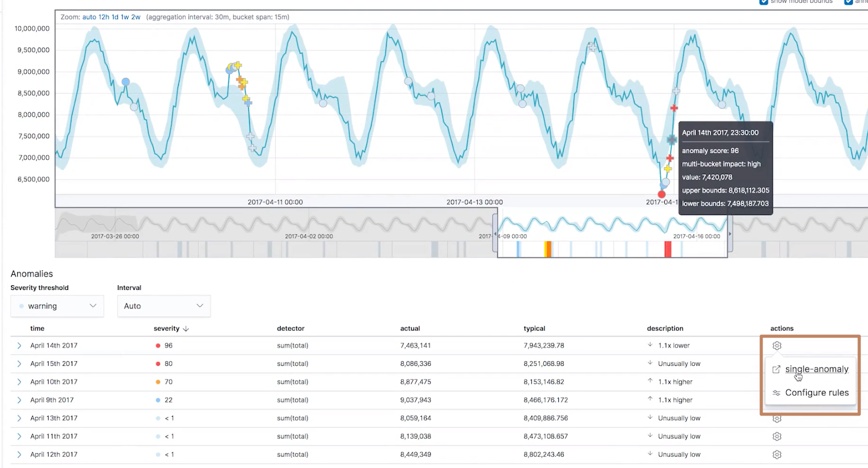Select single-anomaly from actions menu
Screen dimensions: 868x468
tap(817, 369)
